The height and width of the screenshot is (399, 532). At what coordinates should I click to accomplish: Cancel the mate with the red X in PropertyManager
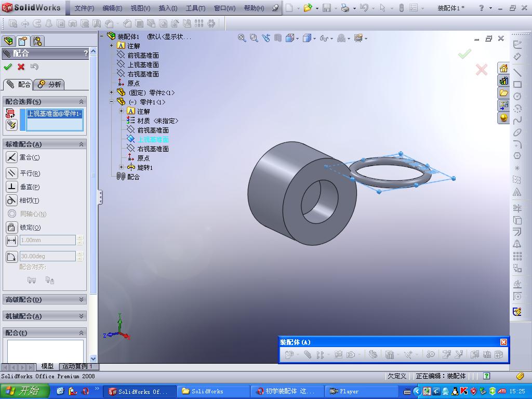[x=21, y=67]
